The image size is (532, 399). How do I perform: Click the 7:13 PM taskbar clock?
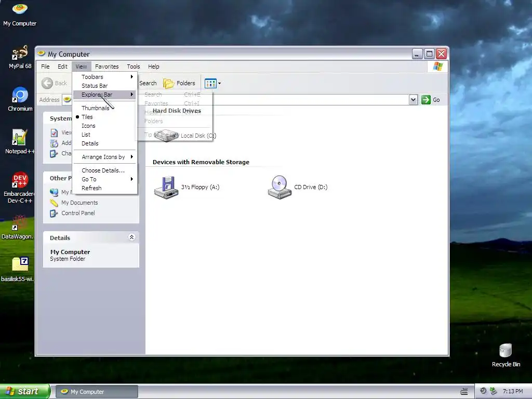pos(513,391)
